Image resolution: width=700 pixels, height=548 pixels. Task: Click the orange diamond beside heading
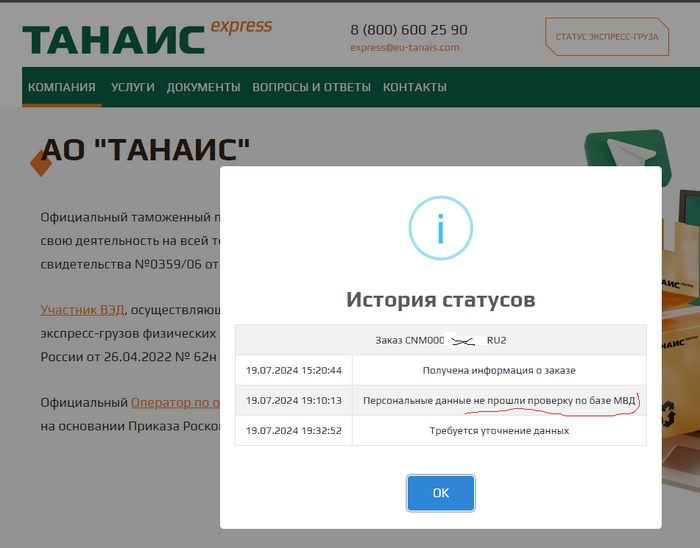pyautogui.click(x=41, y=163)
